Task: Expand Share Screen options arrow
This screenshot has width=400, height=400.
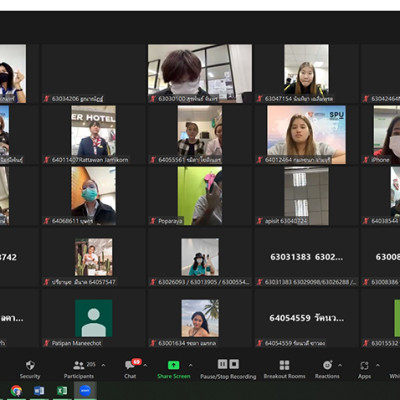Action: pyautogui.click(x=190, y=365)
